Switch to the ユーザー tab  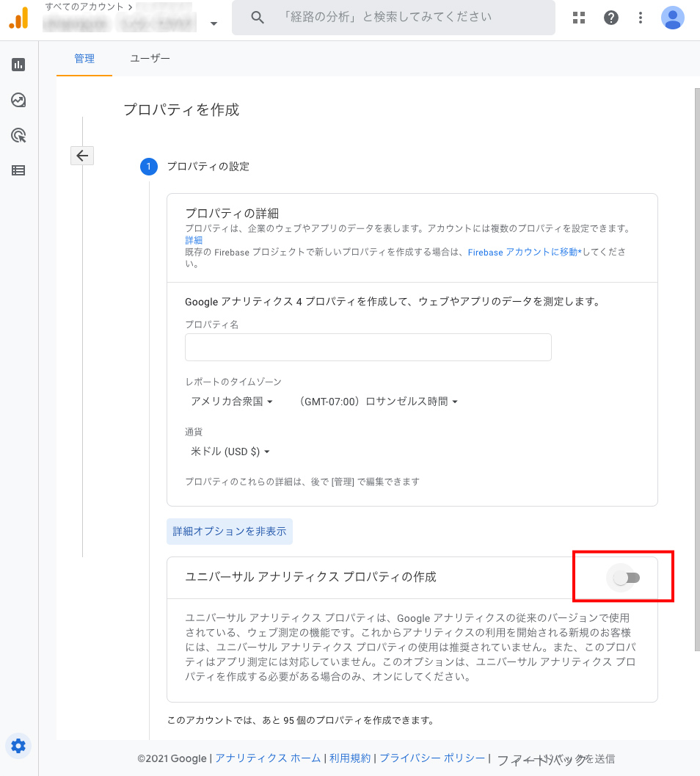(x=150, y=59)
